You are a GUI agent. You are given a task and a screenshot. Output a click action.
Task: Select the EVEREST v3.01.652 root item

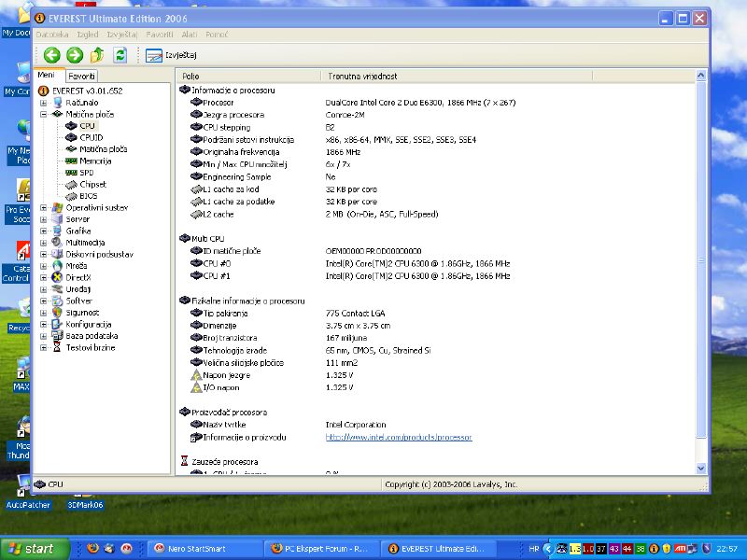point(87,91)
